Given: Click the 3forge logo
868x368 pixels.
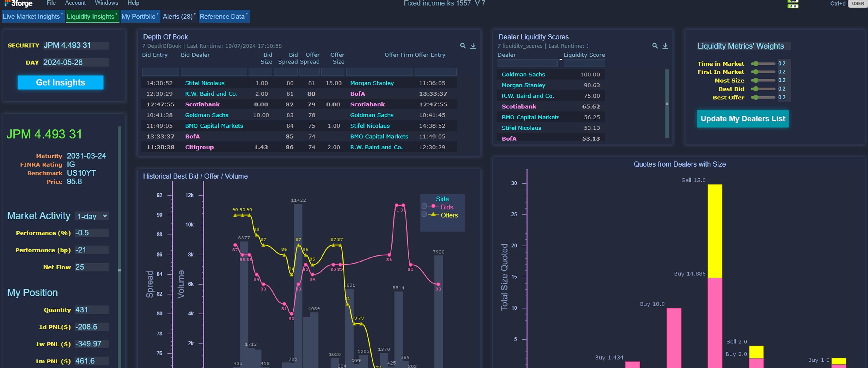Looking at the screenshot, I should [x=18, y=3].
